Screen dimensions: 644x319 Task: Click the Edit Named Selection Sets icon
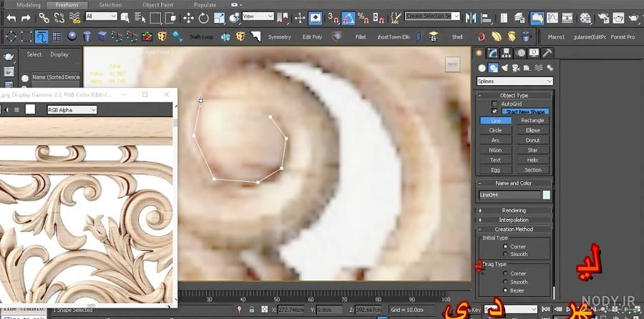coord(396,18)
